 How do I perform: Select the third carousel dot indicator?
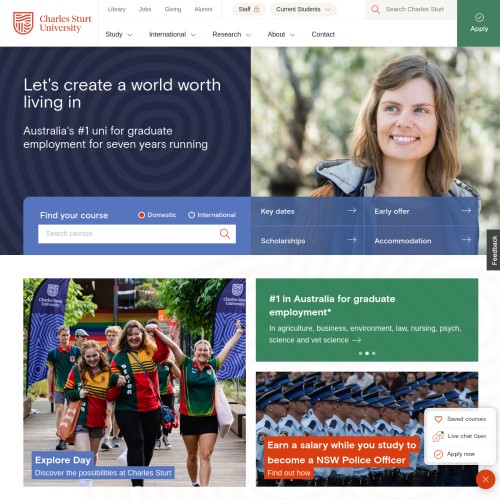pyautogui.click(x=374, y=353)
